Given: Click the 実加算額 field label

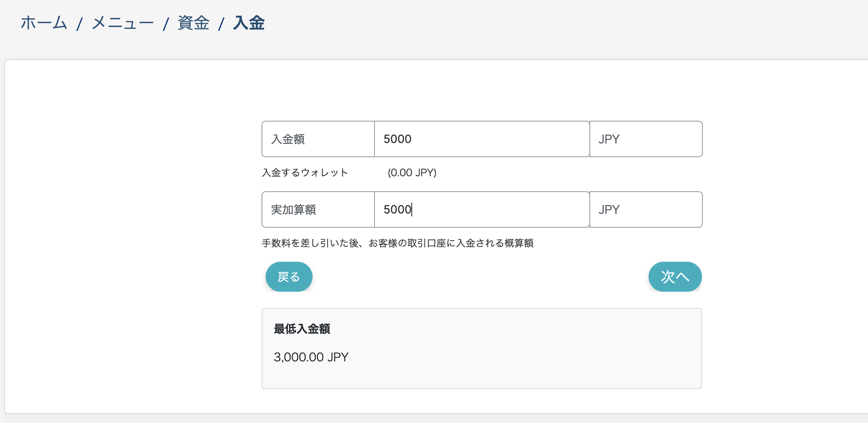Looking at the screenshot, I should (x=294, y=210).
